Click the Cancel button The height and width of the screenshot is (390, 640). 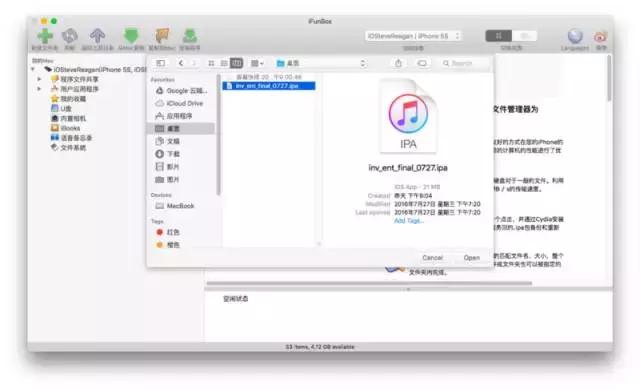click(432, 258)
